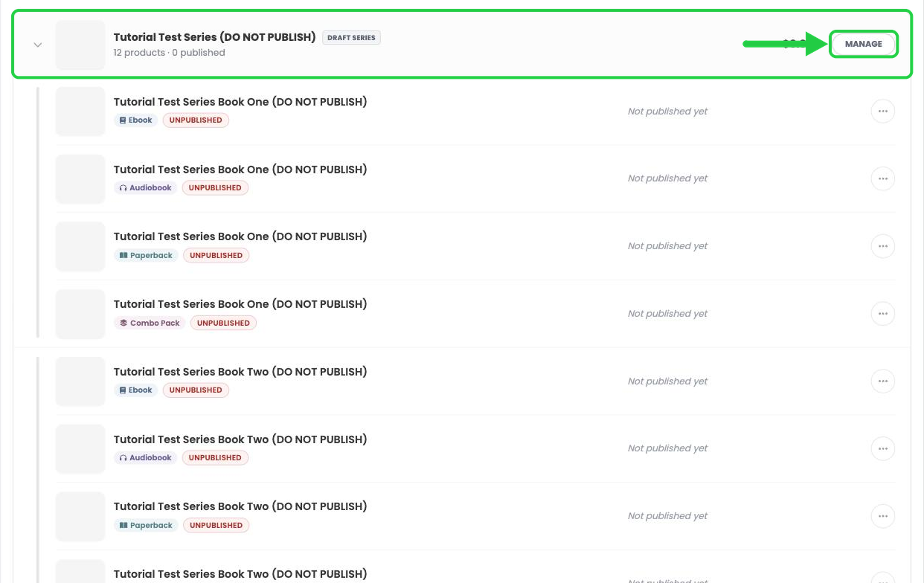Click the Paperback badge on Book One

[x=146, y=256]
